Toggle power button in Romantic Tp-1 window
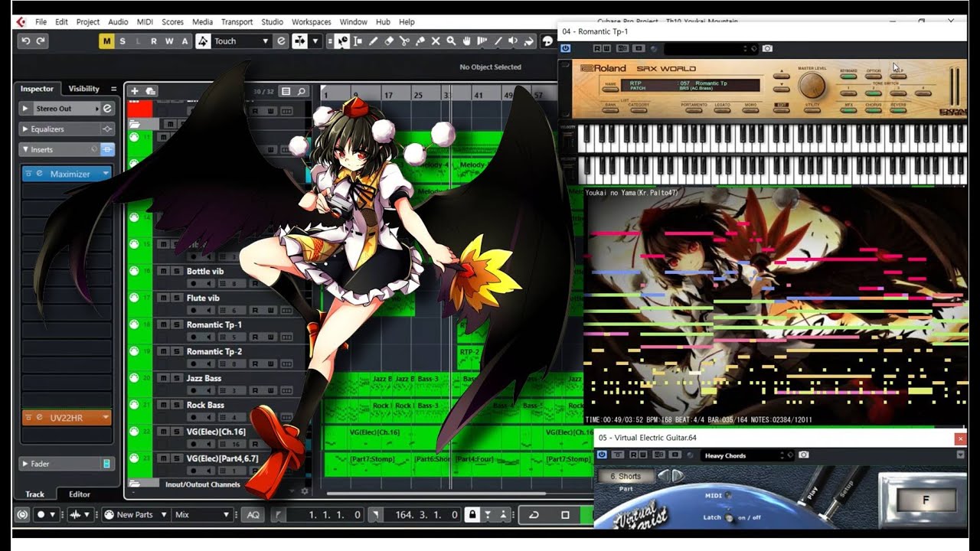 tap(566, 48)
